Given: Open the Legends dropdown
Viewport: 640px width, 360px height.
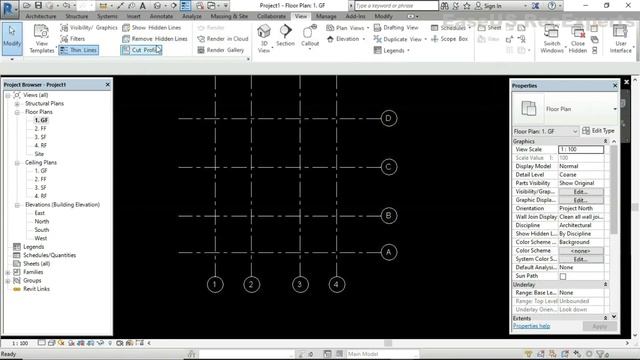Looking at the screenshot, I should (391, 51).
